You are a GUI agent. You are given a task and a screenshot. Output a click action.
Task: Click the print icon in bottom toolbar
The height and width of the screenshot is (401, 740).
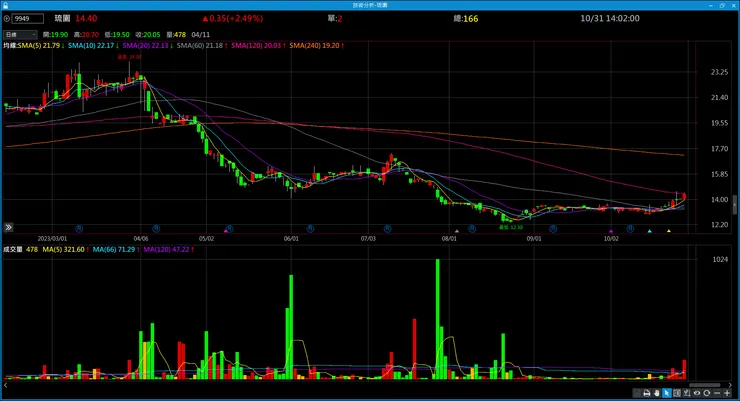647,393
